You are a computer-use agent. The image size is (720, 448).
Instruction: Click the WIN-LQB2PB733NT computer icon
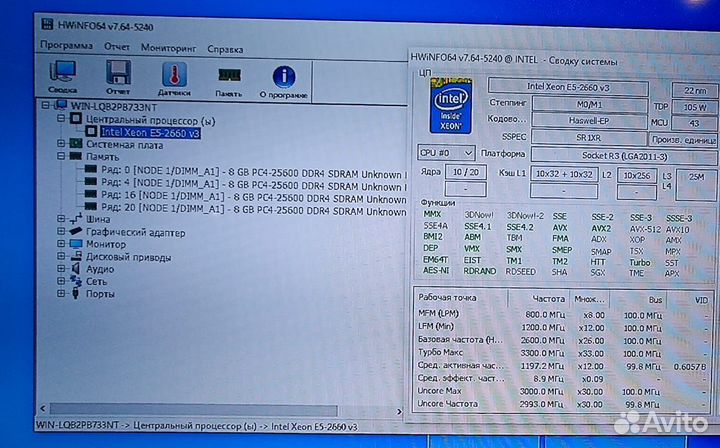(61, 106)
